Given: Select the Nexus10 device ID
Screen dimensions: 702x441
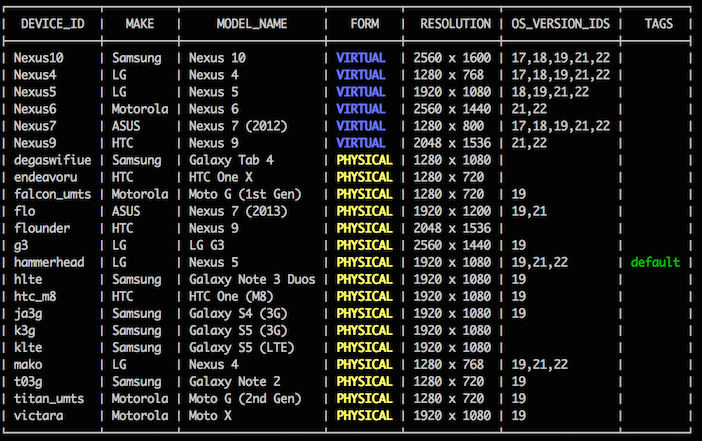Looking at the screenshot, I should (x=39, y=58).
